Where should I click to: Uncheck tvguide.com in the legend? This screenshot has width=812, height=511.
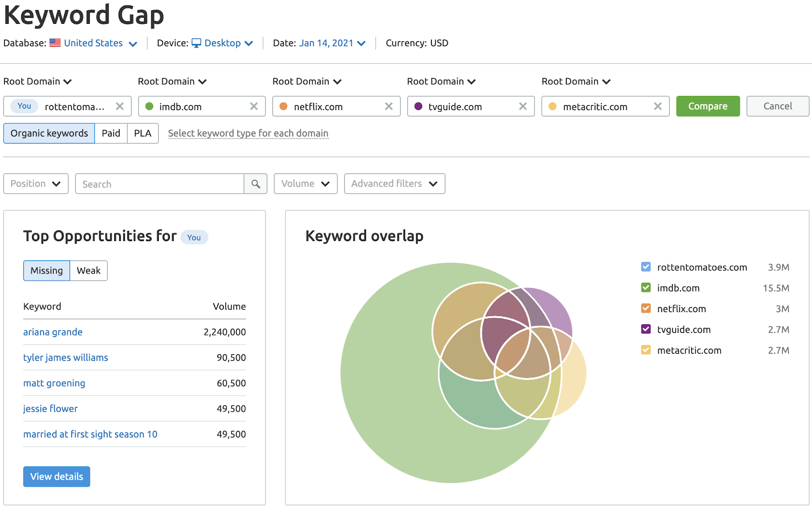(x=646, y=329)
